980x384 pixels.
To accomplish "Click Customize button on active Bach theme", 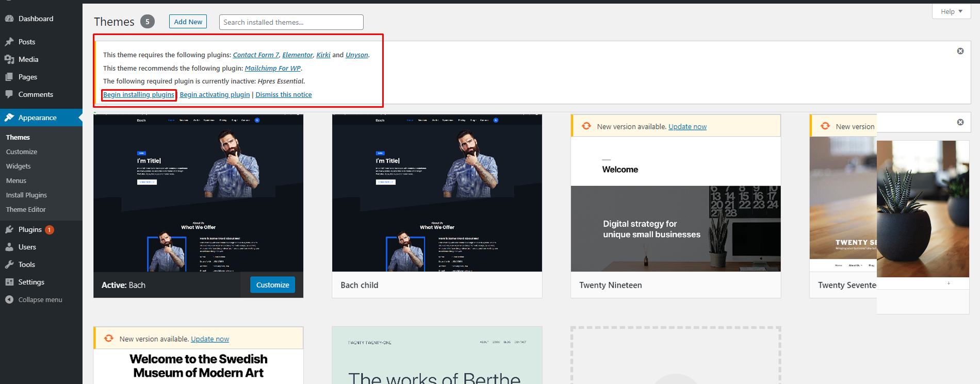I will tap(273, 285).
